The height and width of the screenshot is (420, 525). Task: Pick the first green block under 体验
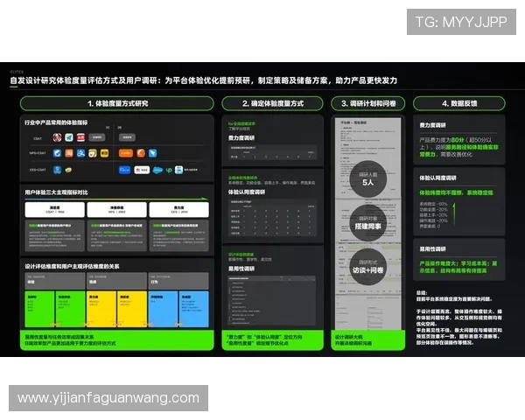(40, 309)
